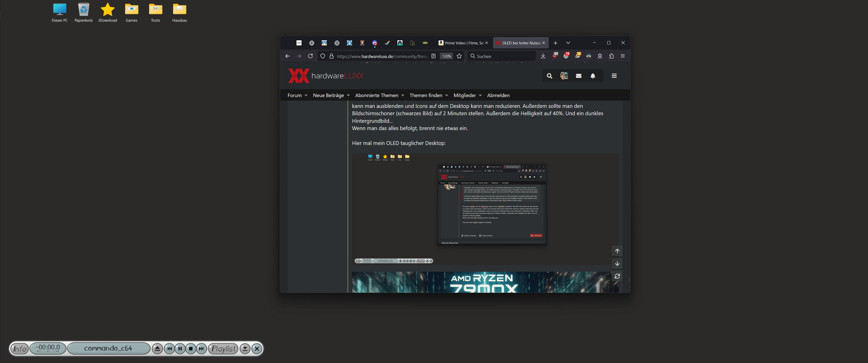Minimize media player with down-arrow button
The width and height of the screenshot is (868, 363).
click(x=245, y=349)
